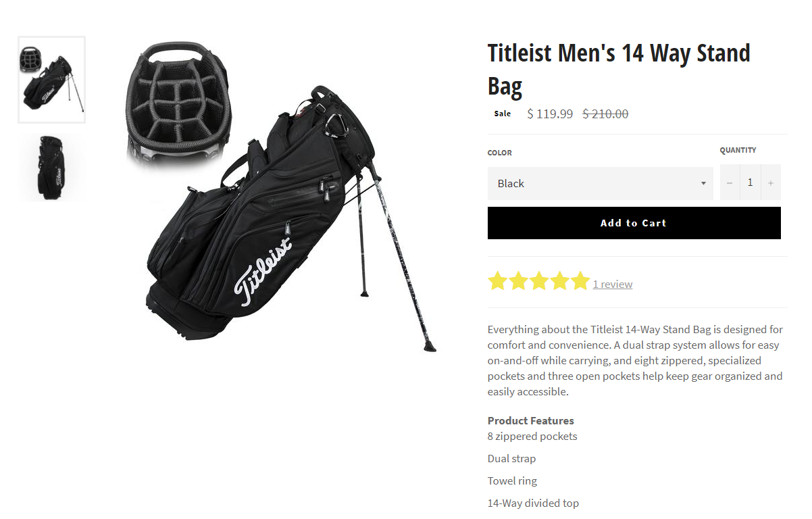Click the sale price $119.99
The height and width of the screenshot is (519, 812).
coord(550,114)
